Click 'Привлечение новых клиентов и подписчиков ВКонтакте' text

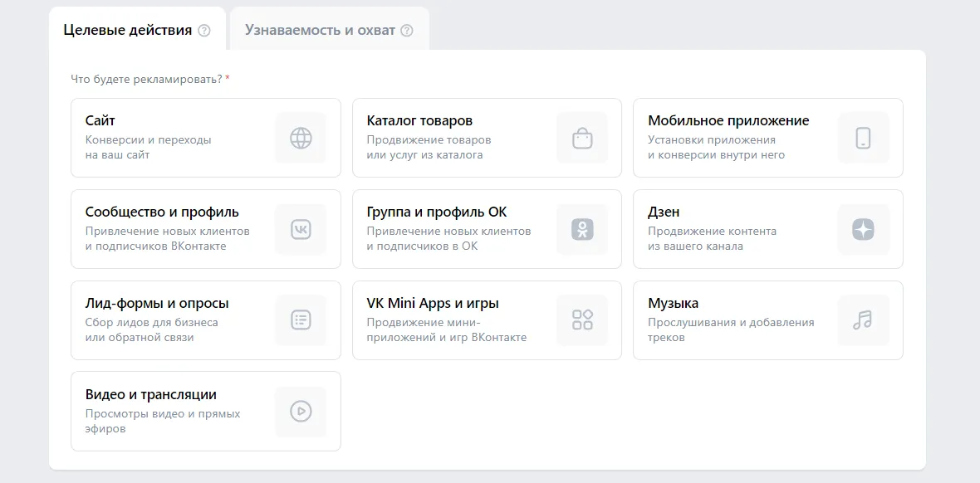(168, 239)
